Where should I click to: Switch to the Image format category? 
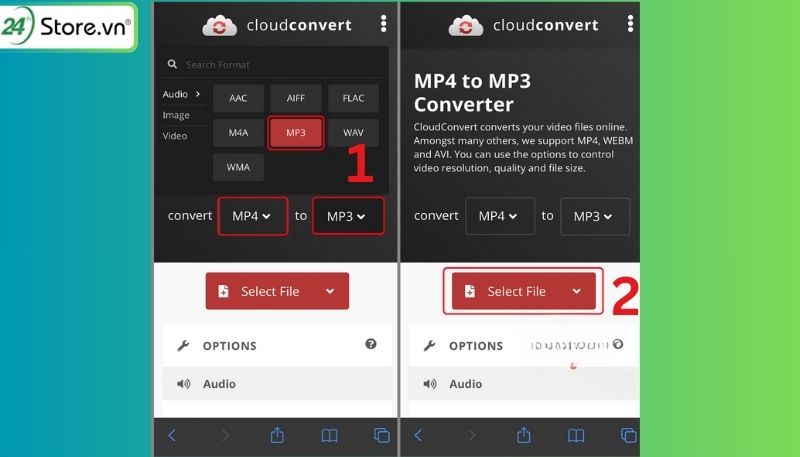point(176,115)
